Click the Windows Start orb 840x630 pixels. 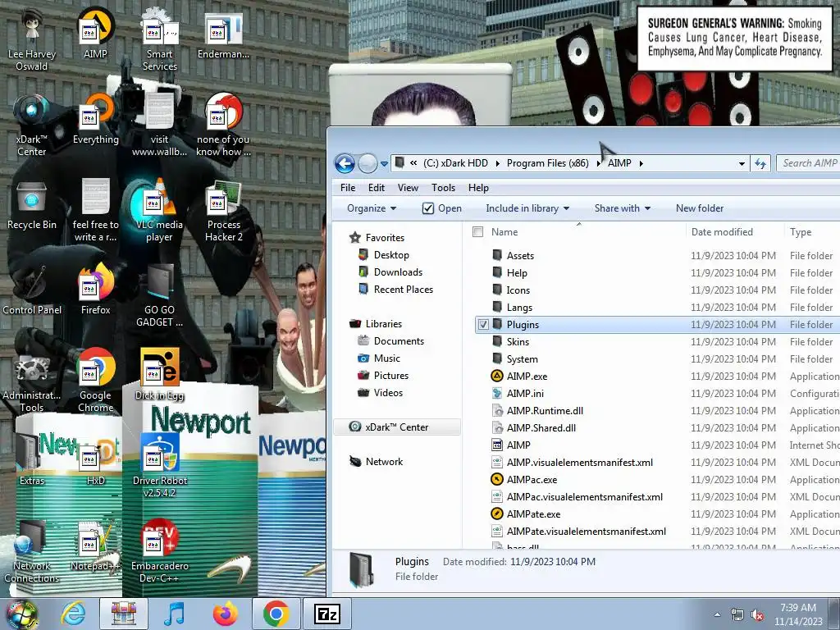[21, 614]
